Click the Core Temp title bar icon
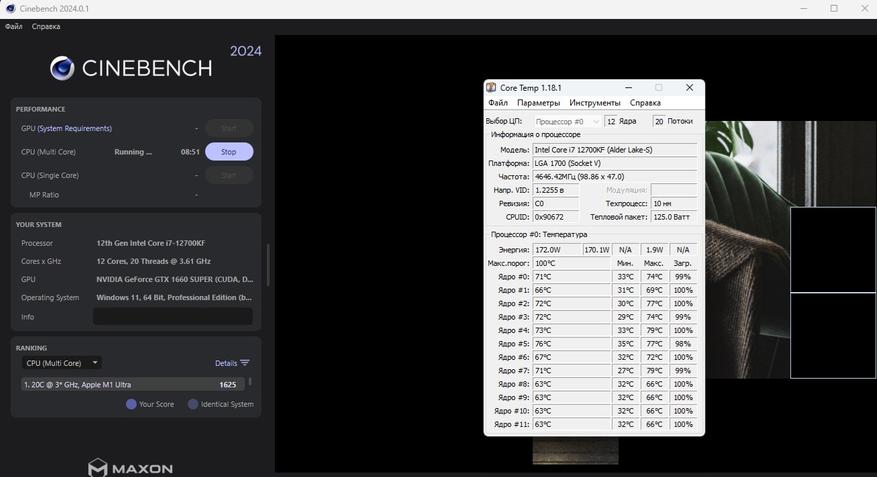 coord(491,88)
